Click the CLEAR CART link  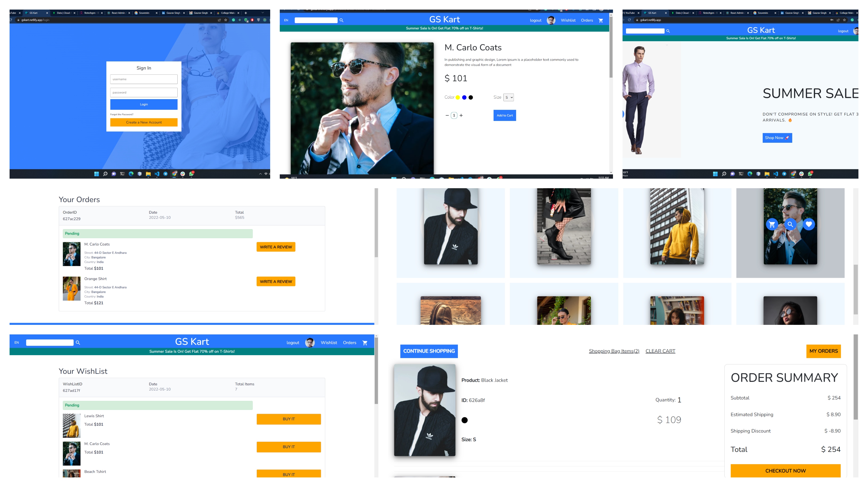(x=660, y=351)
